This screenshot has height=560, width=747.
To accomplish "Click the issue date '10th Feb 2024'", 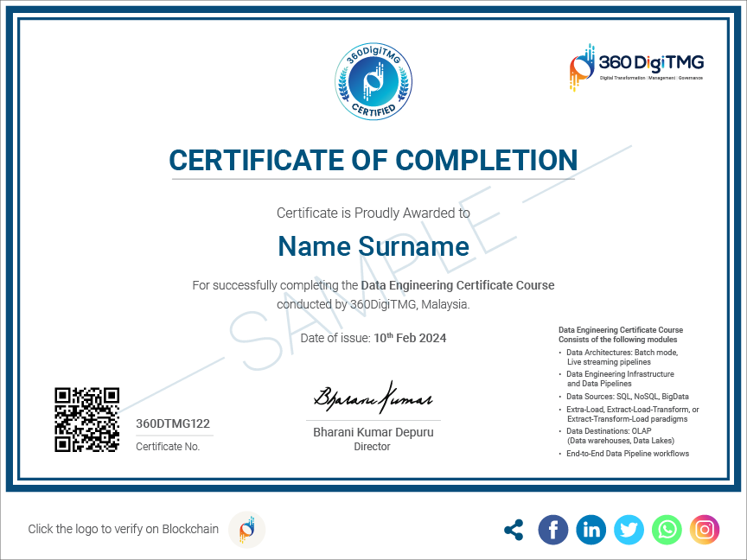I will point(410,338).
